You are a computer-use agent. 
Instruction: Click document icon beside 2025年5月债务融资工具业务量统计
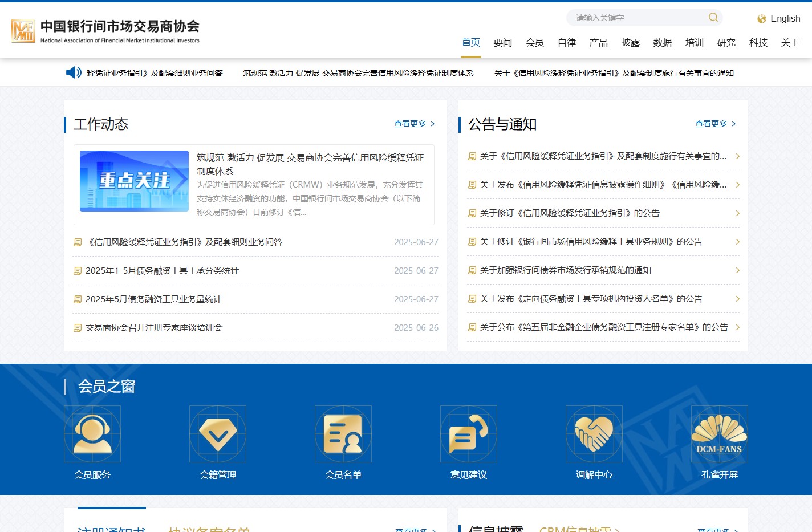tap(78, 299)
